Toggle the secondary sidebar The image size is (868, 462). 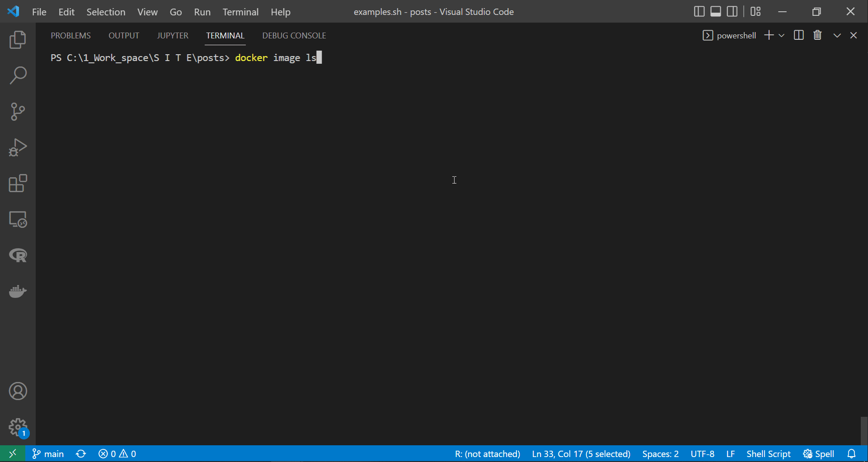pyautogui.click(x=732, y=11)
